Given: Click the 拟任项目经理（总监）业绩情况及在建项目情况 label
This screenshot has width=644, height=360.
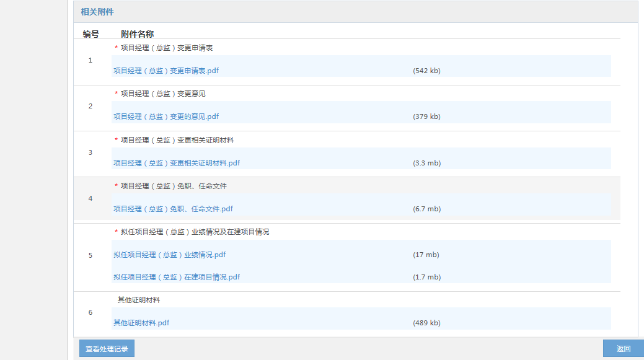Looking at the screenshot, I should coord(195,232).
